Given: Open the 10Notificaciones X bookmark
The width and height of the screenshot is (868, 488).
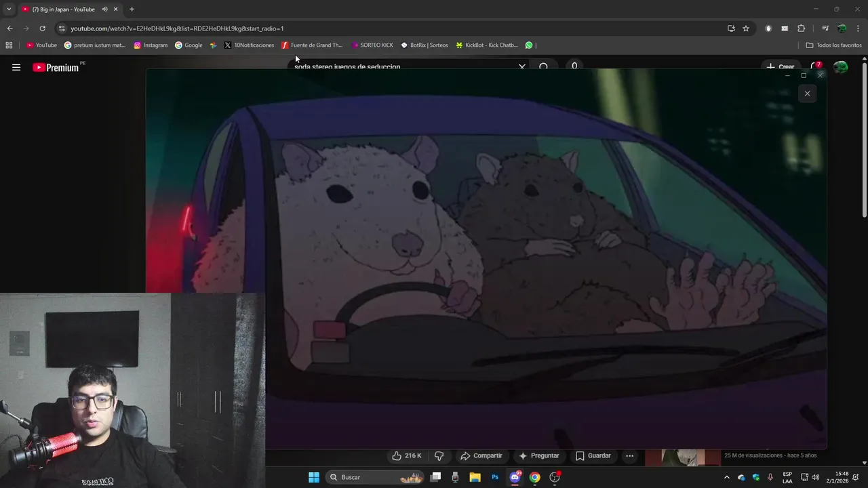Looking at the screenshot, I should click(x=249, y=45).
